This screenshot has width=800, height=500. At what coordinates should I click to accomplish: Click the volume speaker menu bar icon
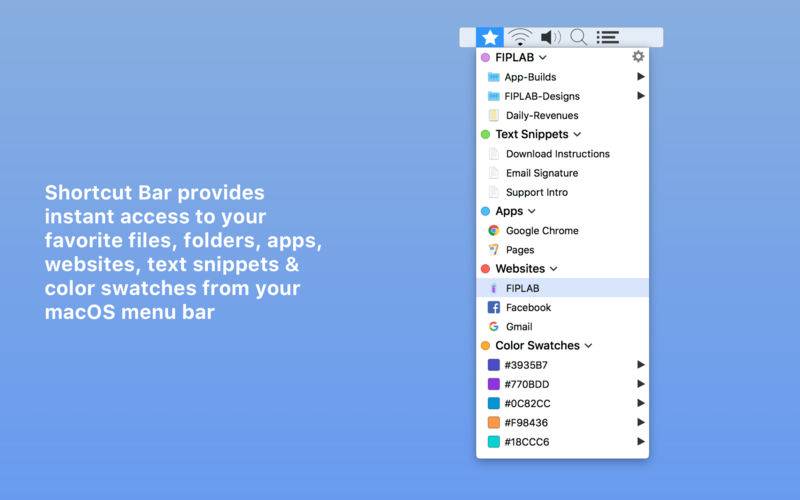(x=551, y=37)
